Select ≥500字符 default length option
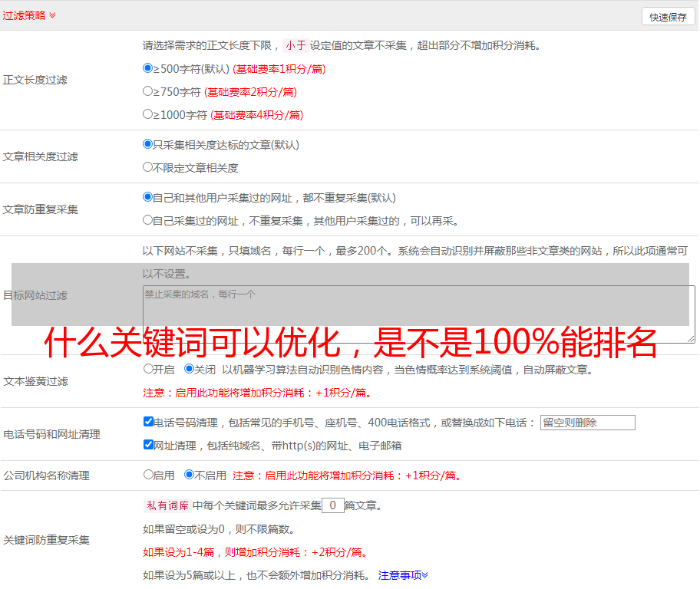The width and height of the screenshot is (700, 589). [148, 68]
